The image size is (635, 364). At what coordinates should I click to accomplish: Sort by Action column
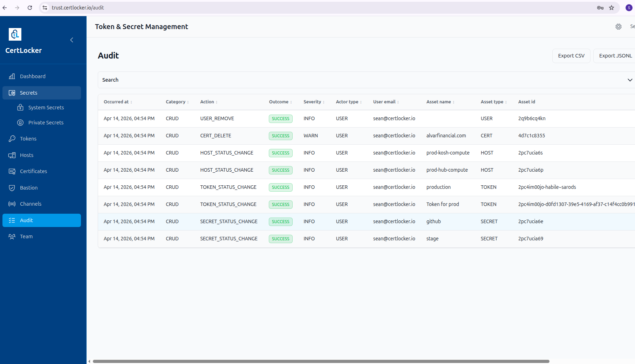pyautogui.click(x=209, y=102)
